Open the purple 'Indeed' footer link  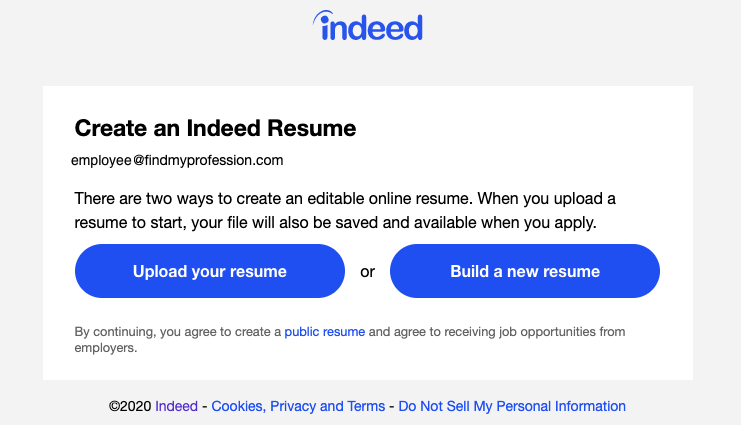[x=176, y=406]
